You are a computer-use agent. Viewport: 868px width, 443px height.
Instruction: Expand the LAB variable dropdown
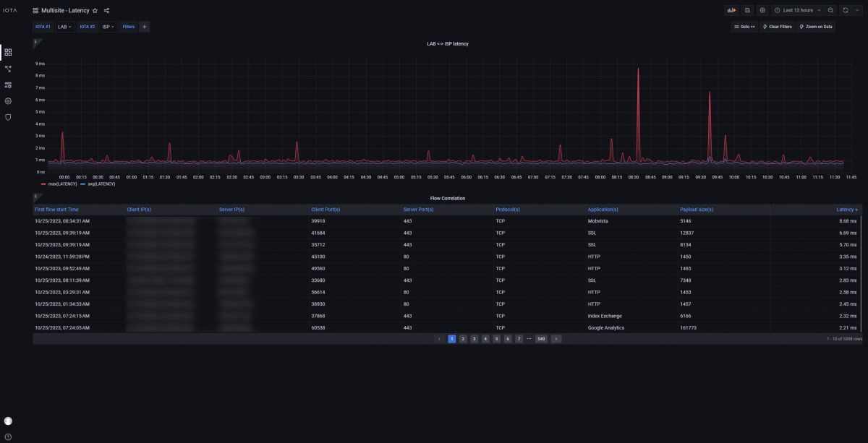tap(64, 27)
